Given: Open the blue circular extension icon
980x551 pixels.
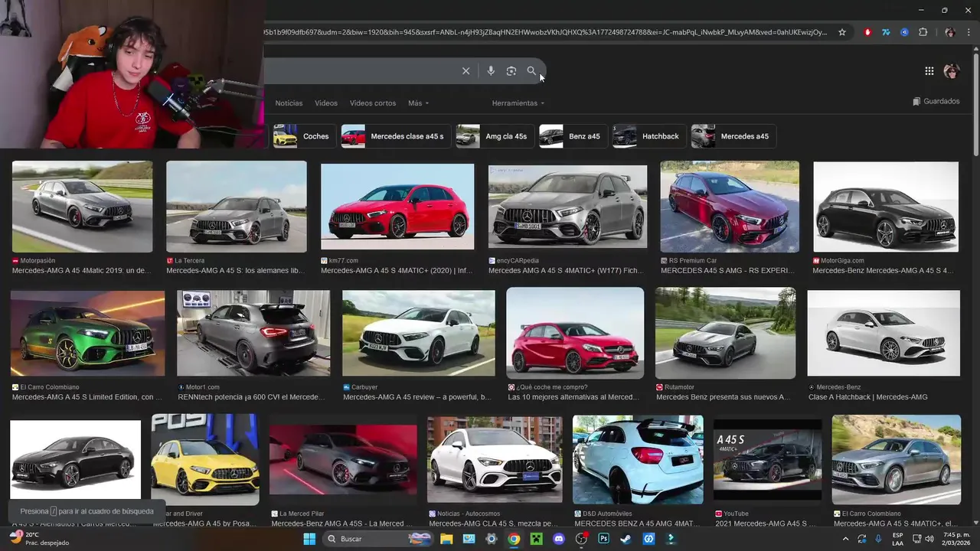Looking at the screenshot, I should click(904, 32).
